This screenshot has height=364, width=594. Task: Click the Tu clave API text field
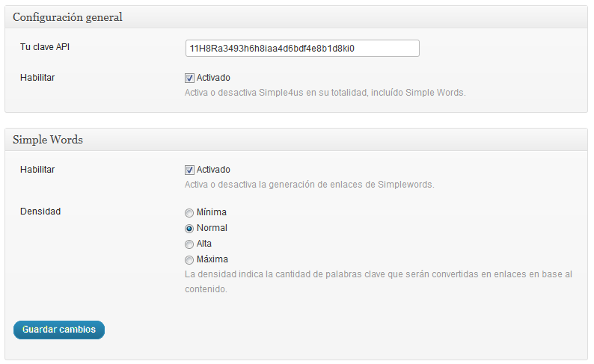302,49
